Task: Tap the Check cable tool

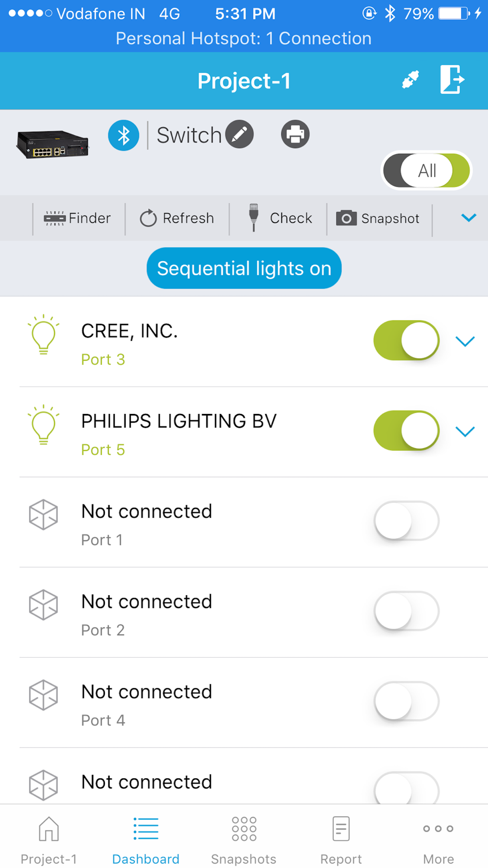Action: (280, 218)
